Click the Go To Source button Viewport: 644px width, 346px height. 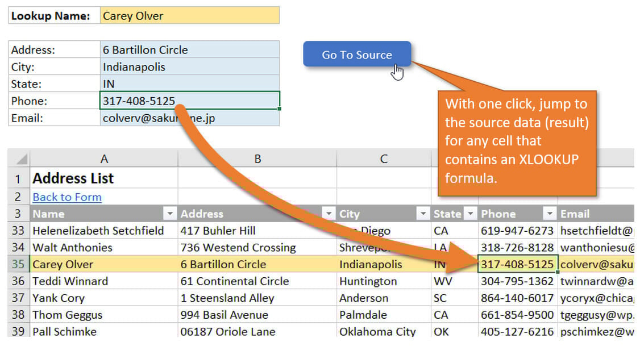[356, 55]
